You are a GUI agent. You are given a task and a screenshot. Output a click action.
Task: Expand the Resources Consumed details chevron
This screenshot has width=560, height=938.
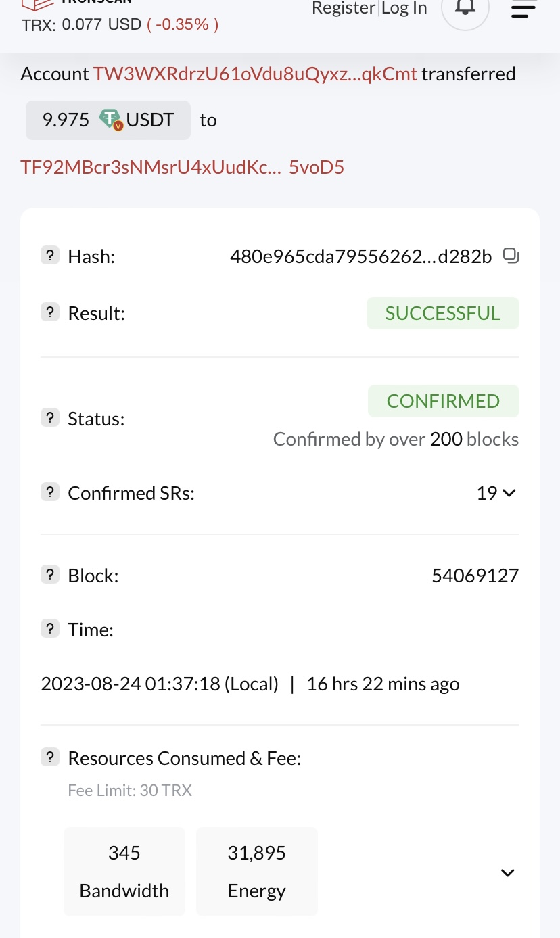pyautogui.click(x=507, y=872)
